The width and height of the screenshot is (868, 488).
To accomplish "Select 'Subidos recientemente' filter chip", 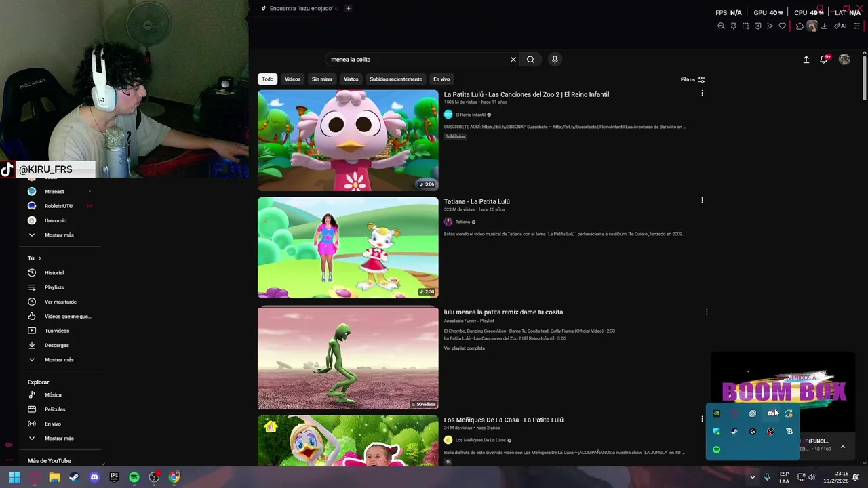I will coord(396,79).
